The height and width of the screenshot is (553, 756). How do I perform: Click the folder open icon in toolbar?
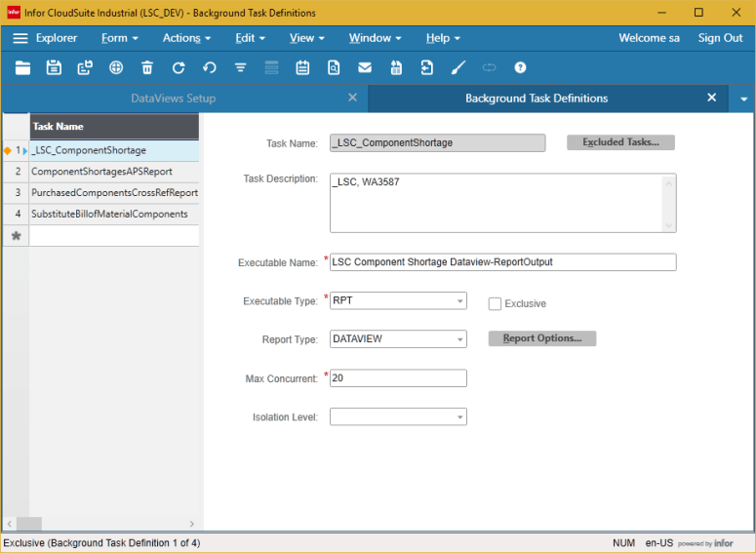[x=22, y=68]
